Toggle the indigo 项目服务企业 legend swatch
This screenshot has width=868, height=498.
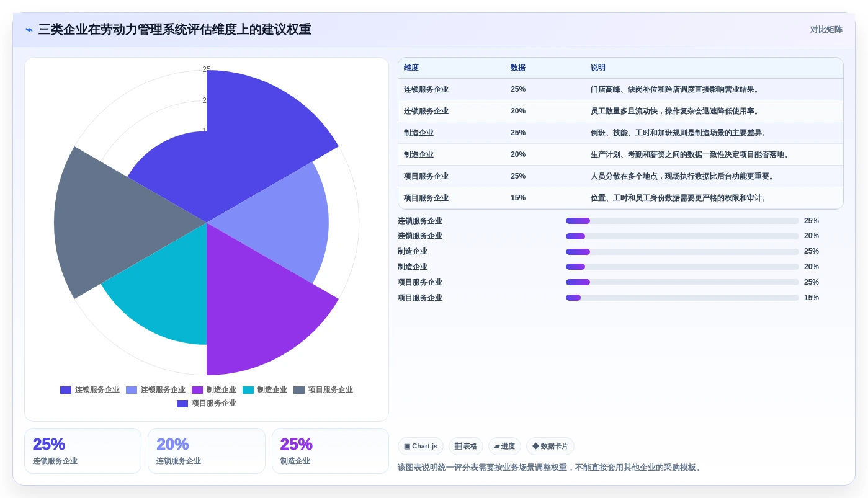182,404
